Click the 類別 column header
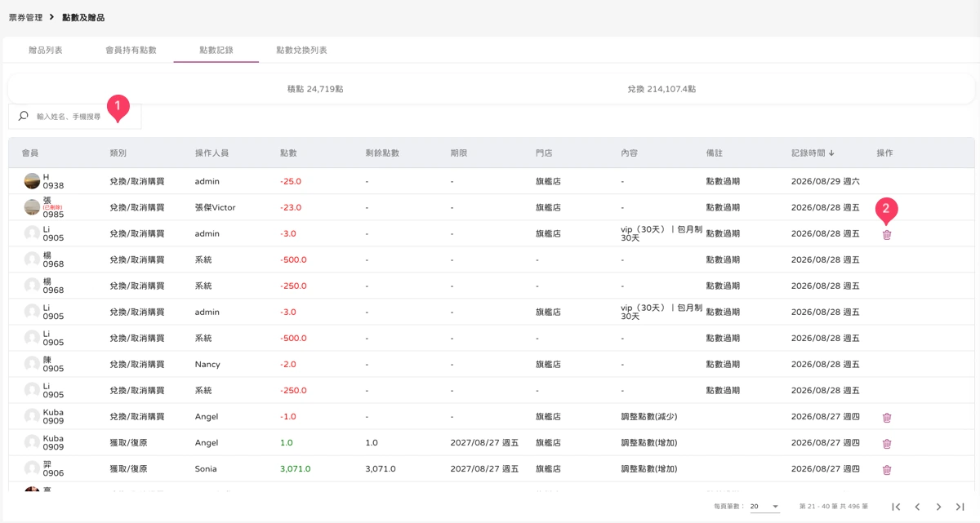980x523 pixels. 118,153
